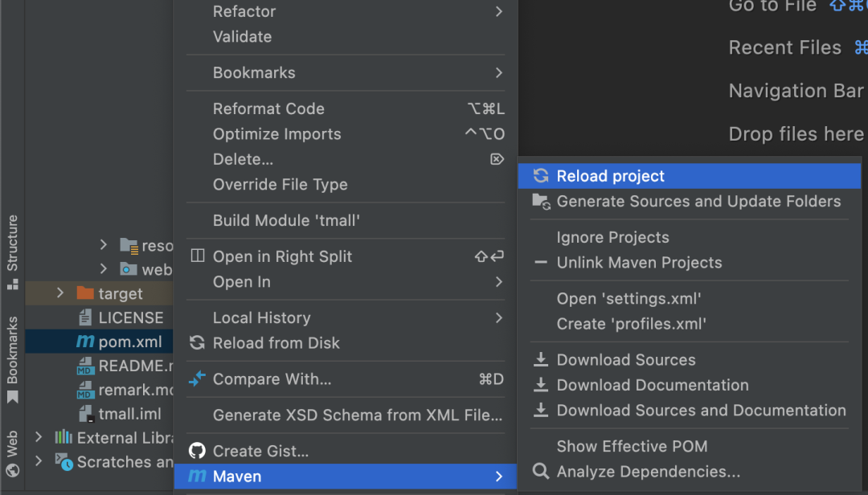Expand the External Libraries node
The image size is (868, 495).
(x=39, y=438)
